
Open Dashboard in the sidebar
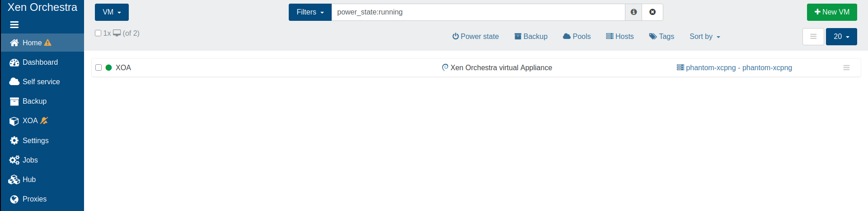(x=40, y=62)
